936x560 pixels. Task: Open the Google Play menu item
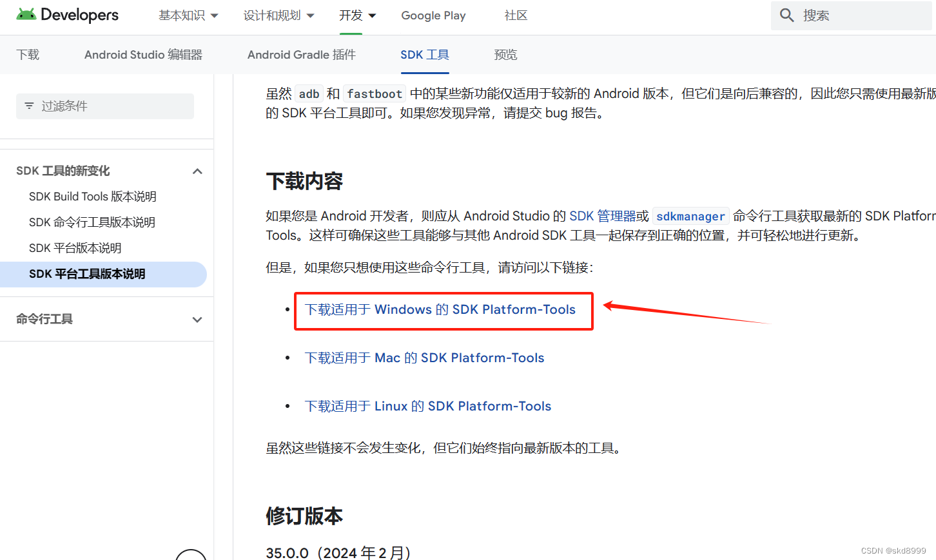[x=433, y=15]
